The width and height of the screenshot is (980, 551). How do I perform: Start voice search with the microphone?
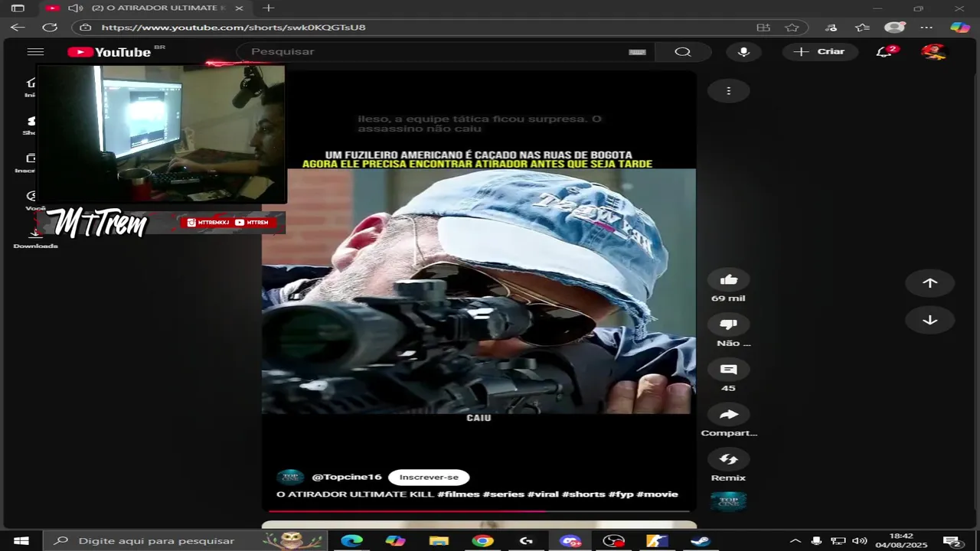coord(743,51)
